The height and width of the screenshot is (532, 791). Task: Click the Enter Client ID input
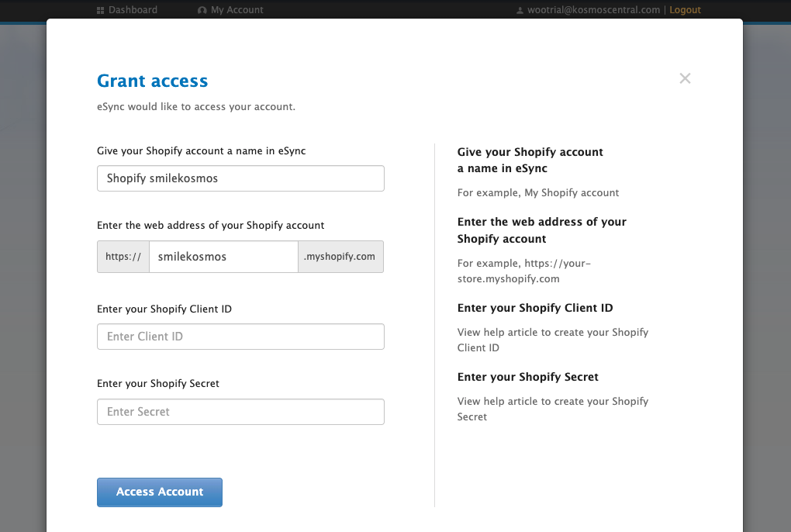pos(240,337)
